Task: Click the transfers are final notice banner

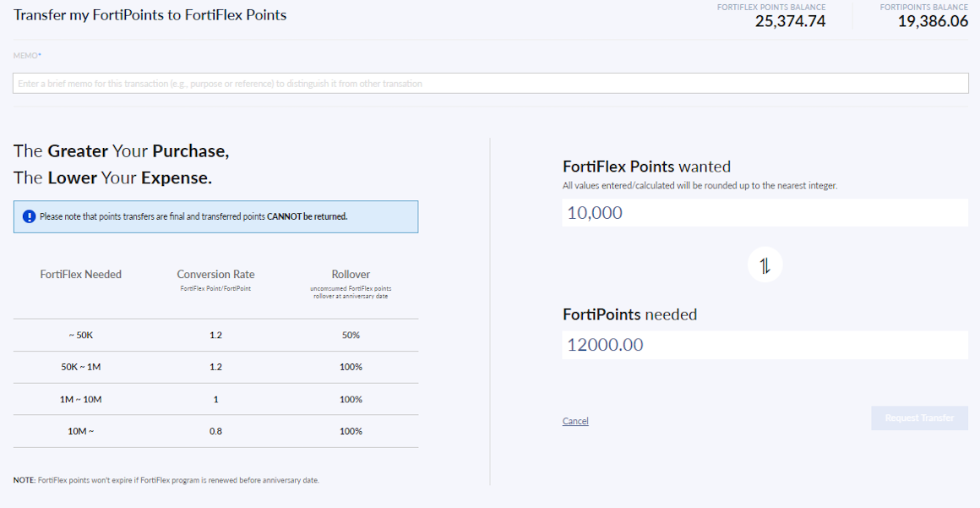Action: point(215,216)
